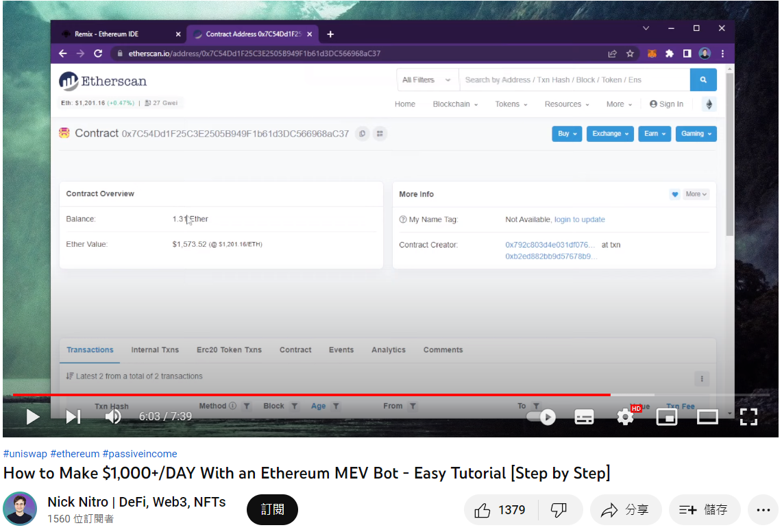Open the #passiveincome hashtag
This screenshot has height=532, width=782.
point(140,454)
